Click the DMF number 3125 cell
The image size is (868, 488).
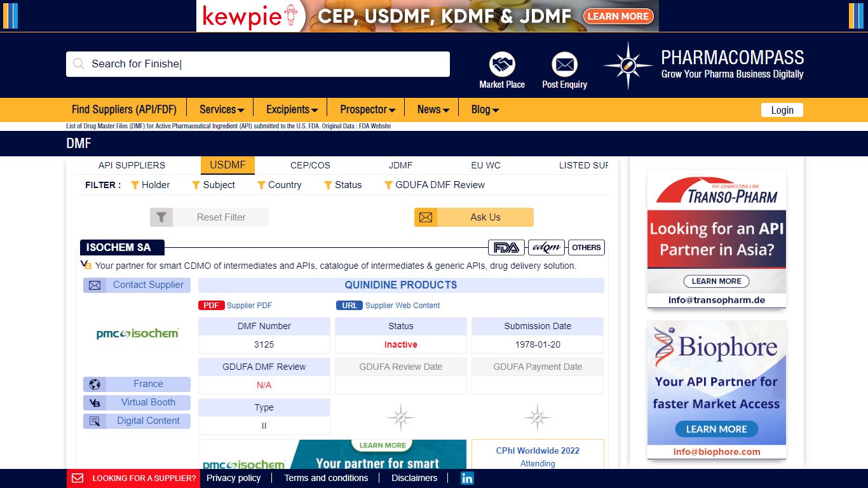tap(264, 344)
